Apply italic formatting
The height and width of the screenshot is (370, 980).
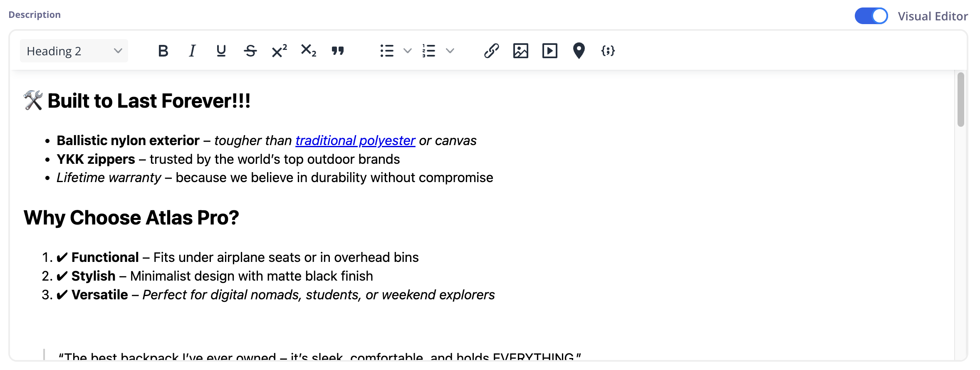pos(192,51)
